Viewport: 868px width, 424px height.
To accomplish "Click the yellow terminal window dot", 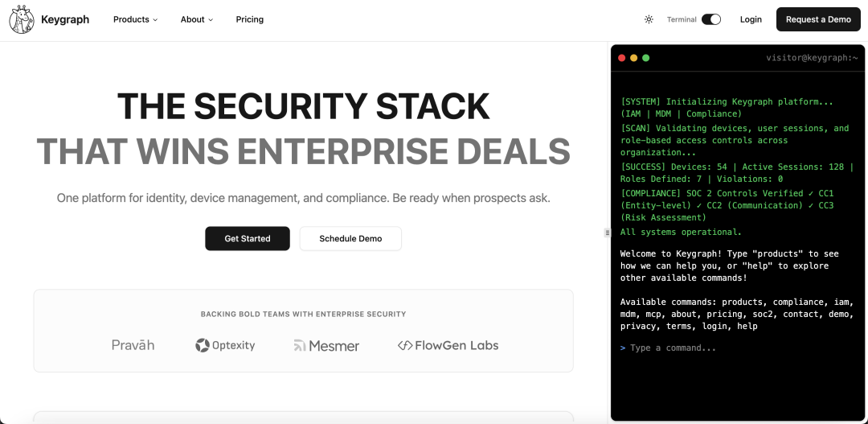I will pos(634,58).
